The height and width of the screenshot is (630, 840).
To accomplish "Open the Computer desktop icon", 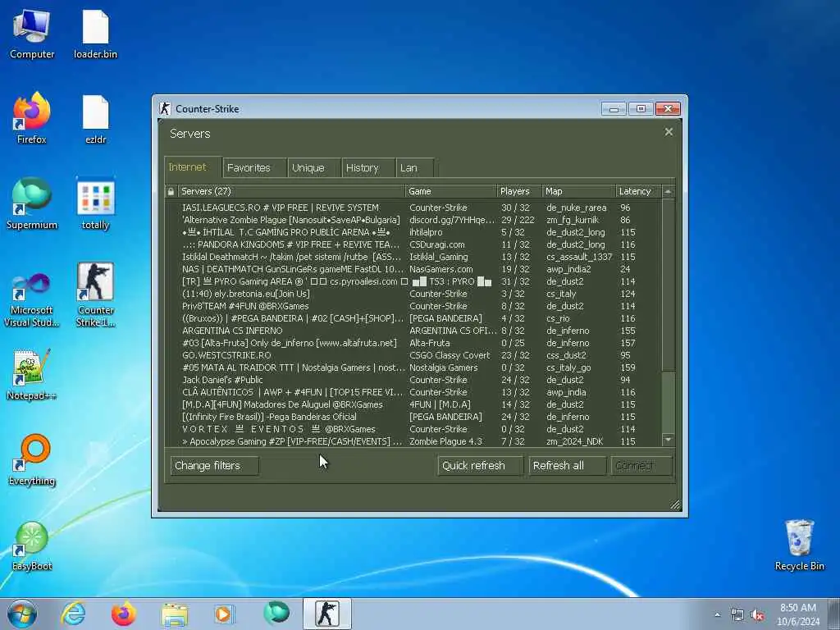I will [x=32, y=34].
